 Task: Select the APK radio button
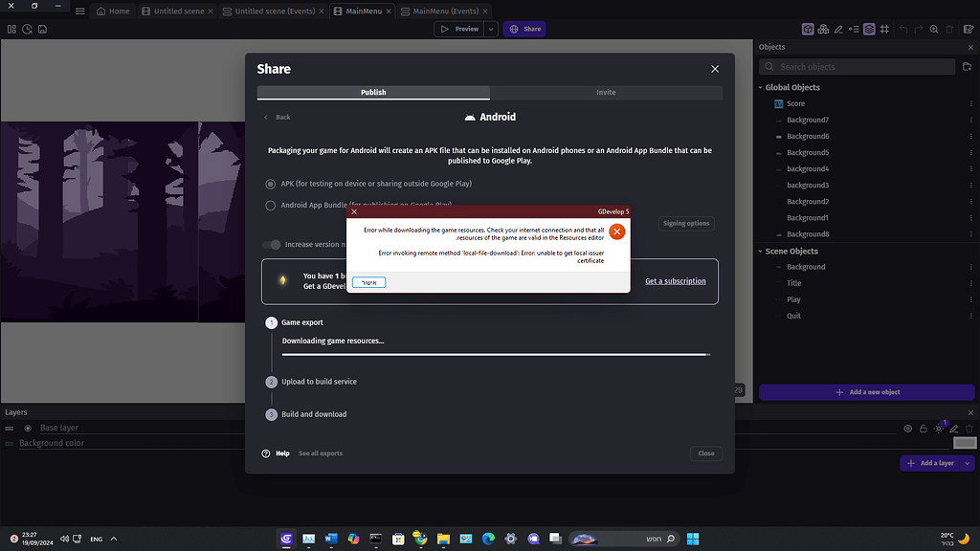coord(270,184)
